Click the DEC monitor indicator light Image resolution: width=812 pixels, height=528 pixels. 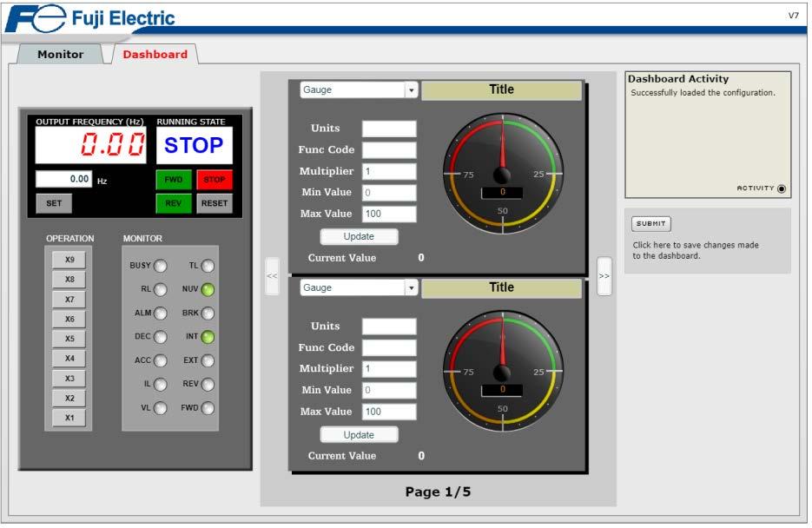coord(161,337)
